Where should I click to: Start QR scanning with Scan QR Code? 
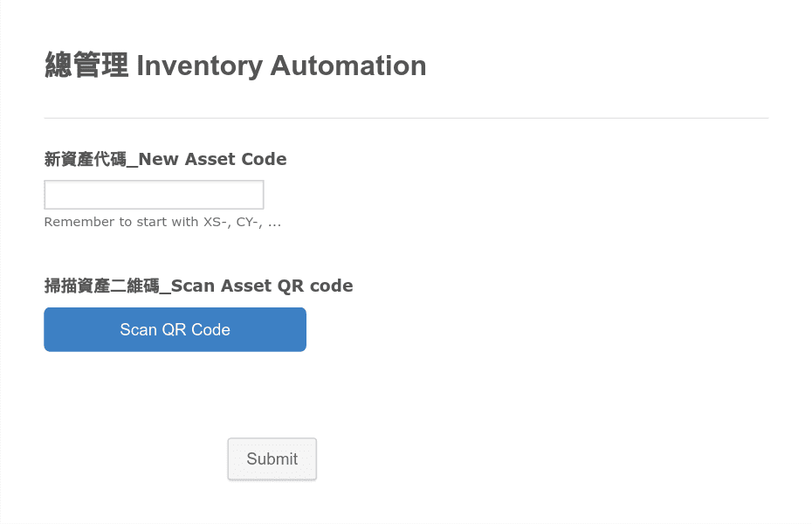175,329
